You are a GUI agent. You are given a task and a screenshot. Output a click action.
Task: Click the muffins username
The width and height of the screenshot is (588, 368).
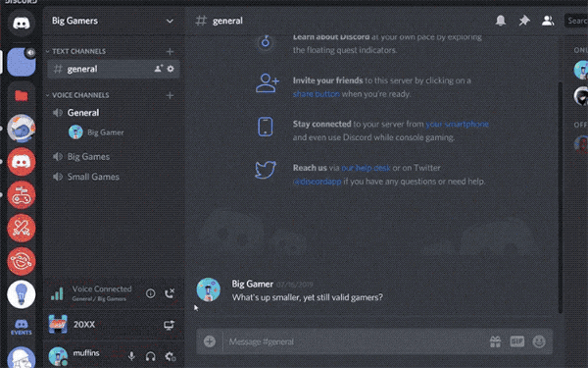86,353
